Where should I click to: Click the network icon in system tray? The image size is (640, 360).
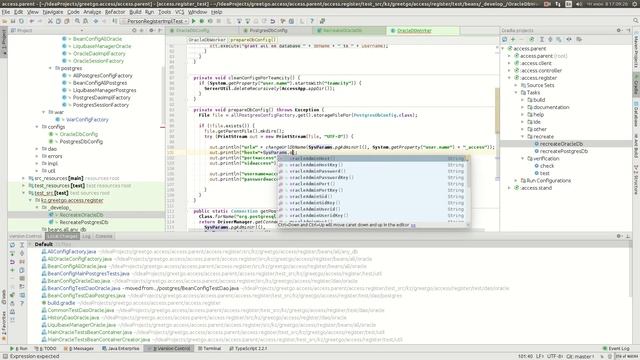(x=558, y=4)
